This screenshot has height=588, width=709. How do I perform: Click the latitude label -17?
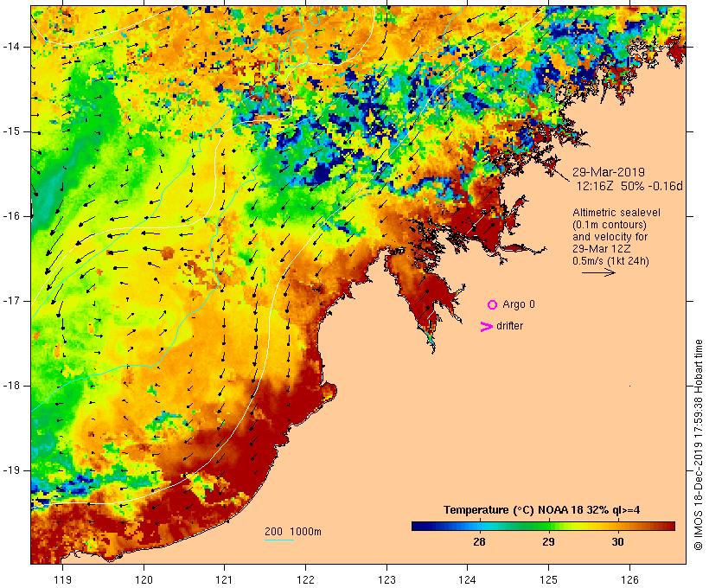[11, 301]
